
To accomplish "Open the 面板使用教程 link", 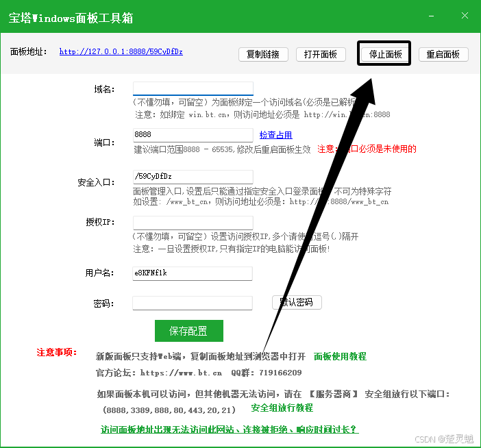I will click(x=340, y=356).
